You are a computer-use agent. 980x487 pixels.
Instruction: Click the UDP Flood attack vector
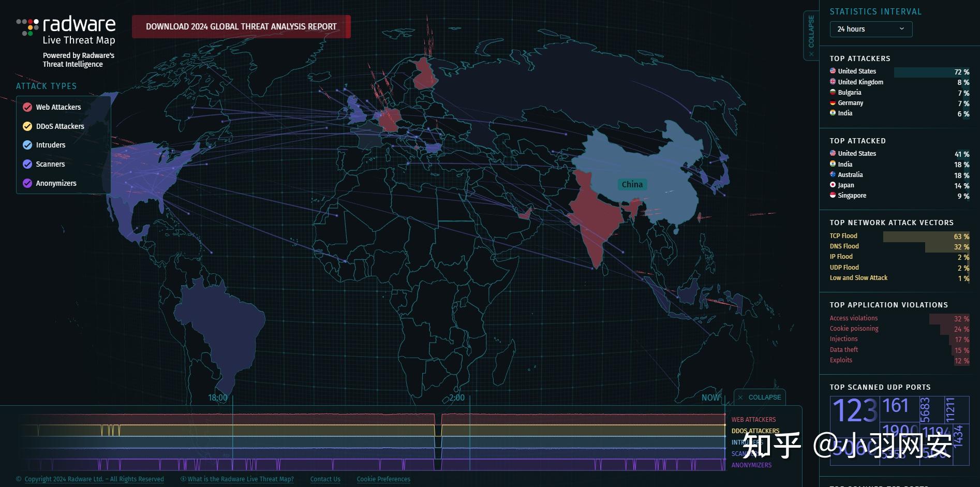899,268
